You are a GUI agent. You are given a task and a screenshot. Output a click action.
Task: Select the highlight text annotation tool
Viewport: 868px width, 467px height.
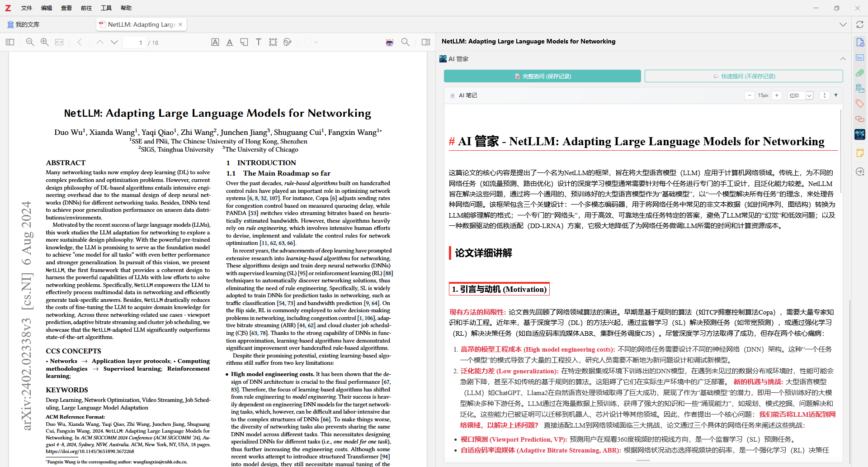click(x=215, y=42)
